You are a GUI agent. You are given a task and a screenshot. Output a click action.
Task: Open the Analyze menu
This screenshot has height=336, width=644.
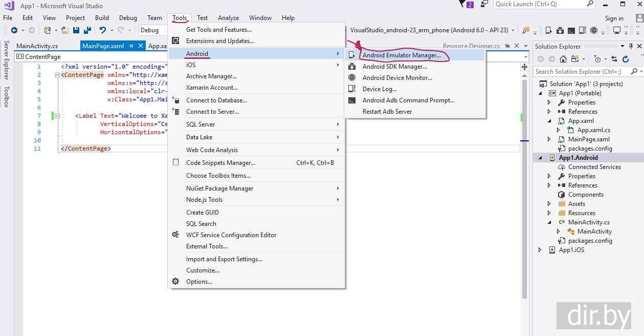pyautogui.click(x=228, y=17)
